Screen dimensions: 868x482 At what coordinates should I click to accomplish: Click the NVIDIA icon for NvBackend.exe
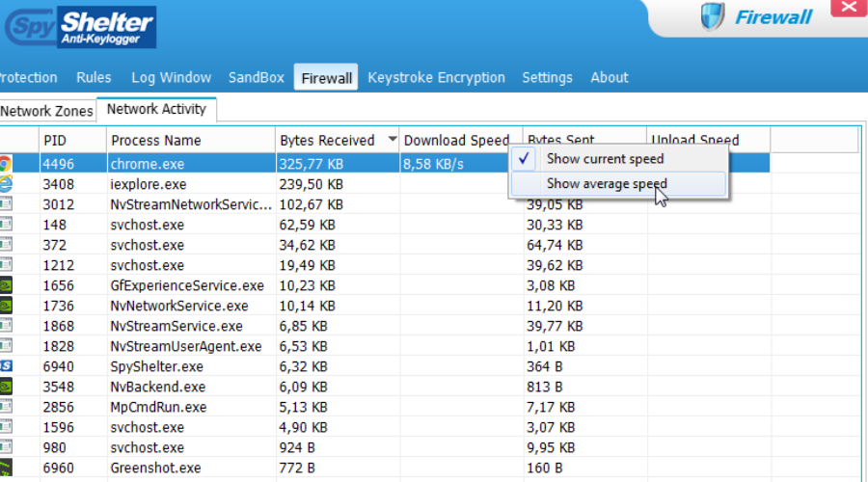[6, 387]
